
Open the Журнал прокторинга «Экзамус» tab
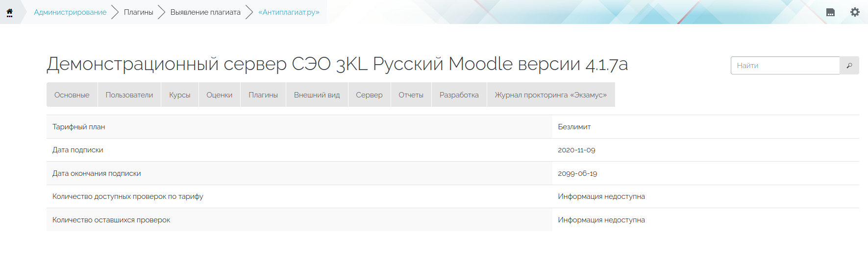(x=551, y=95)
